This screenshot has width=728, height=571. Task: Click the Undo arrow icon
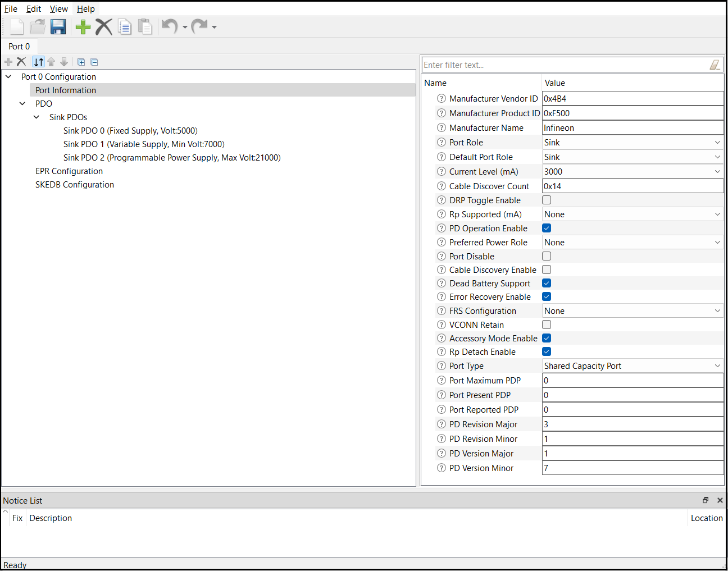[169, 26]
